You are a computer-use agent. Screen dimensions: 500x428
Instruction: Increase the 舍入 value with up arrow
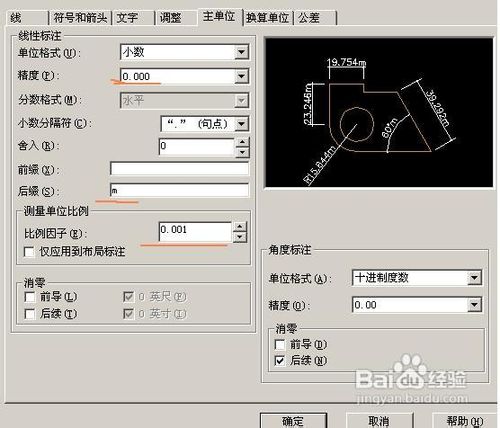point(243,142)
